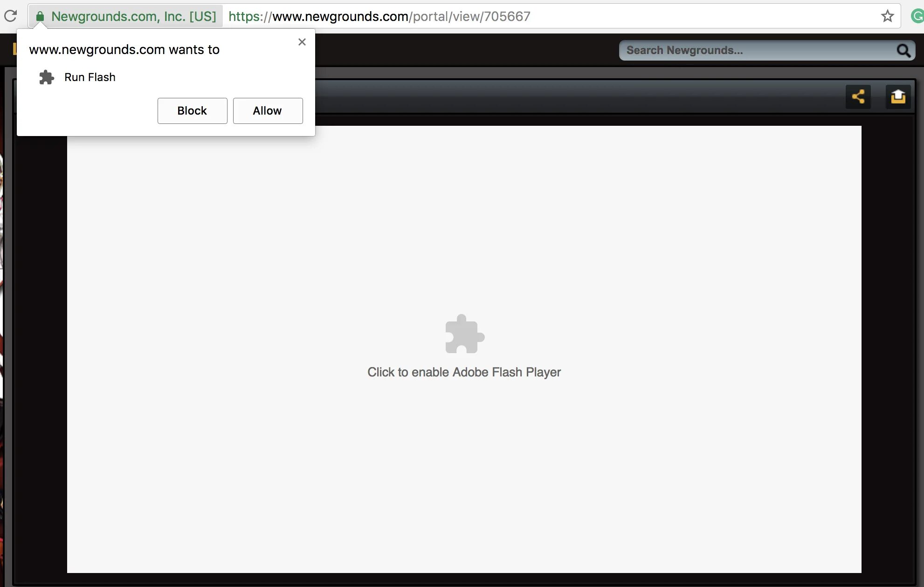
Task: Block Flash from running on Newgrounds
Action: [x=192, y=110]
